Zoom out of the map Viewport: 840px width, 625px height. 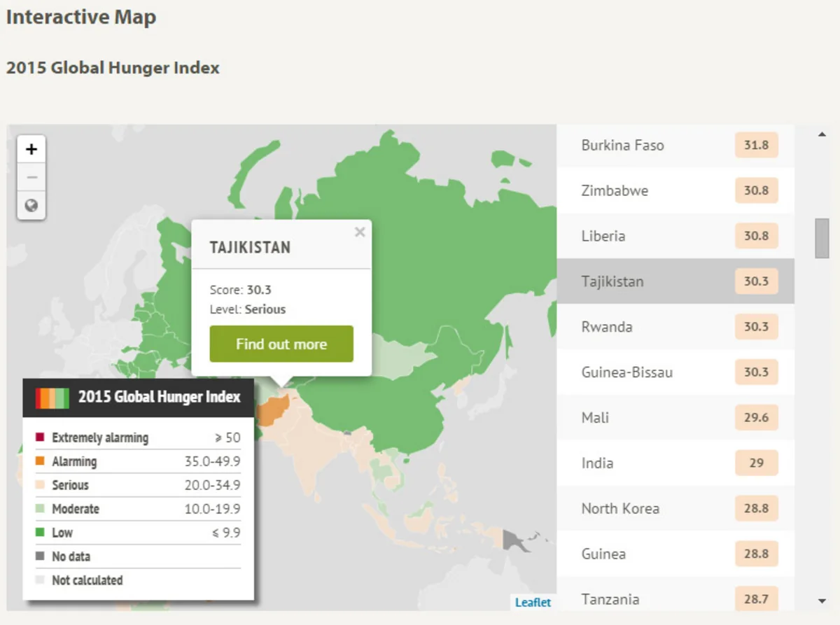pyautogui.click(x=31, y=177)
